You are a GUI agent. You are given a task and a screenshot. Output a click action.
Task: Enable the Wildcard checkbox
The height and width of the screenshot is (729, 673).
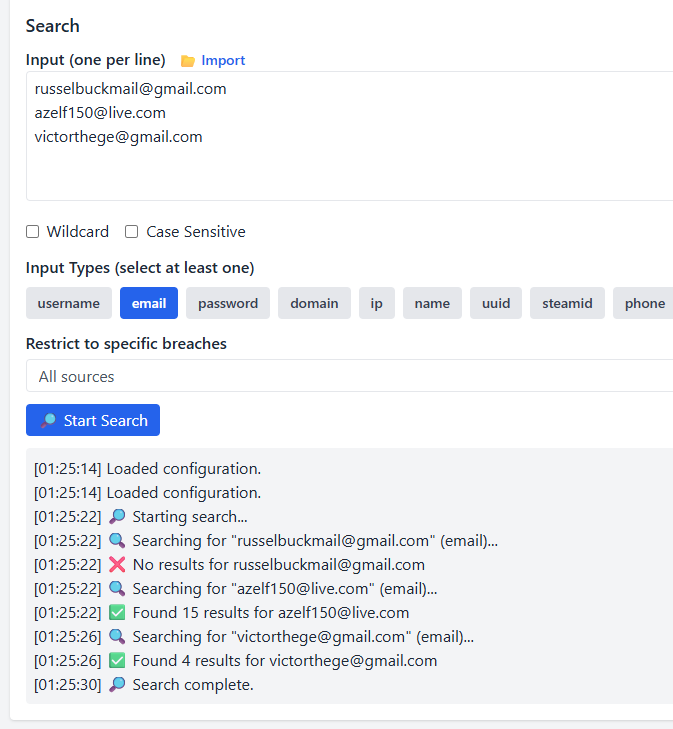[x=33, y=232]
